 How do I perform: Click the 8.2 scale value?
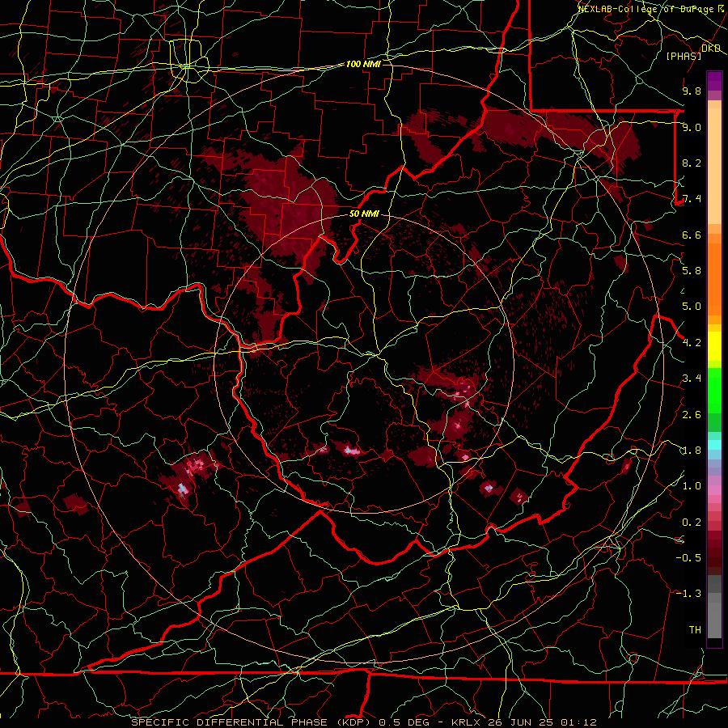[x=692, y=163]
